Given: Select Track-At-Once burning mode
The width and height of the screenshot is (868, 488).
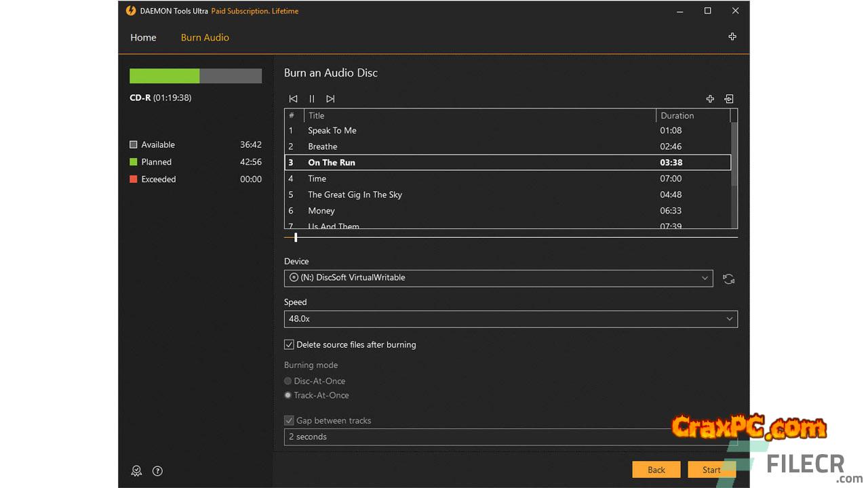Looking at the screenshot, I should point(288,395).
